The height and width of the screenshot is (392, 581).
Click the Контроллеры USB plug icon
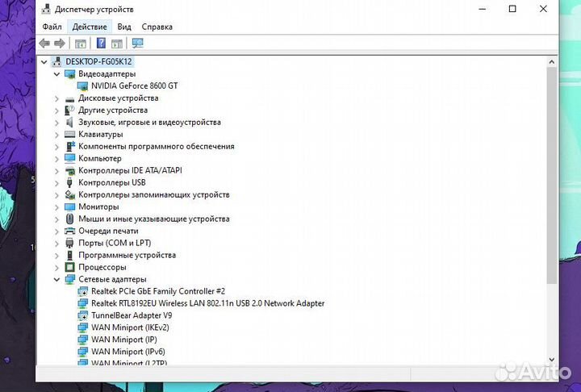click(69, 182)
